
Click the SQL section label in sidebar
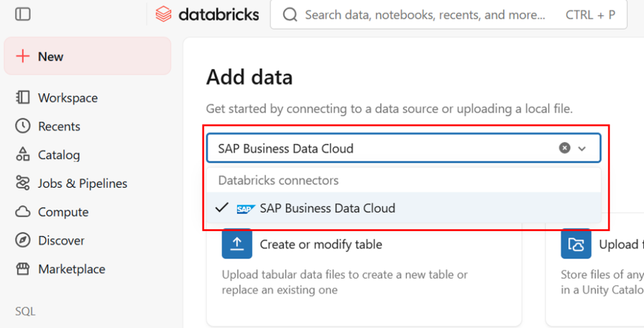pos(26,312)
